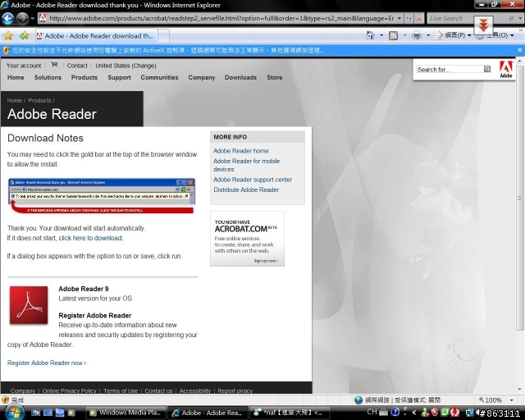Click the shopping cart icon
Image resolution: width=525 pixels, height=420 pixels.
[x=54, y=64]
